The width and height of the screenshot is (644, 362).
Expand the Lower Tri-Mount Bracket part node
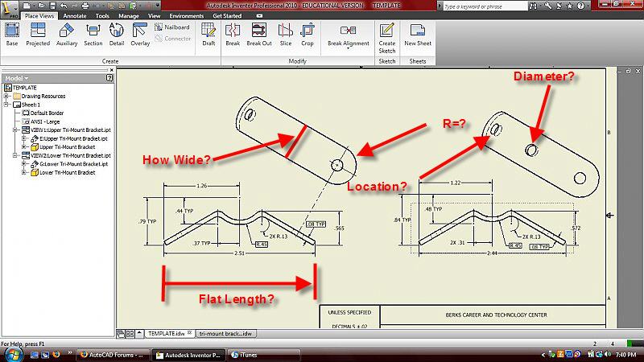click(x=24, y=172)
